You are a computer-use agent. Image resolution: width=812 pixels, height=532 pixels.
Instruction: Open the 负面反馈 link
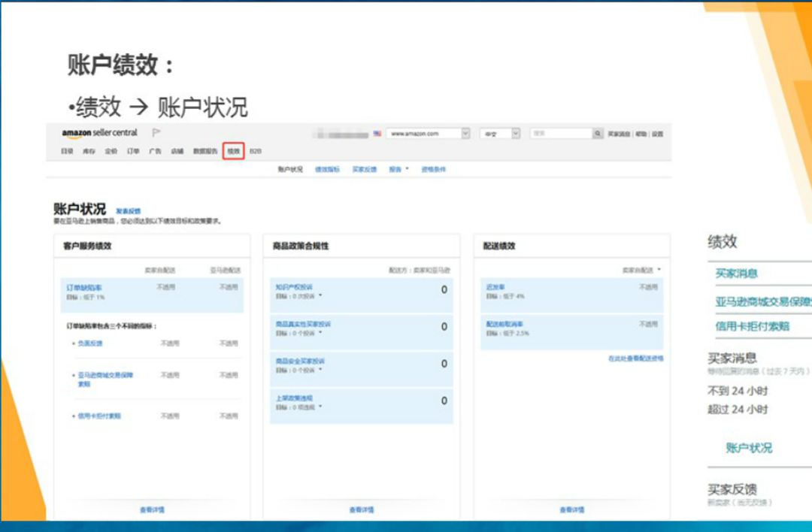(90, 343)
